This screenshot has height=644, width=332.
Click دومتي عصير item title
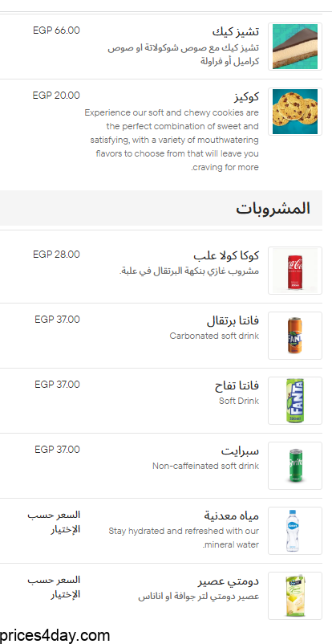(229, 581)
